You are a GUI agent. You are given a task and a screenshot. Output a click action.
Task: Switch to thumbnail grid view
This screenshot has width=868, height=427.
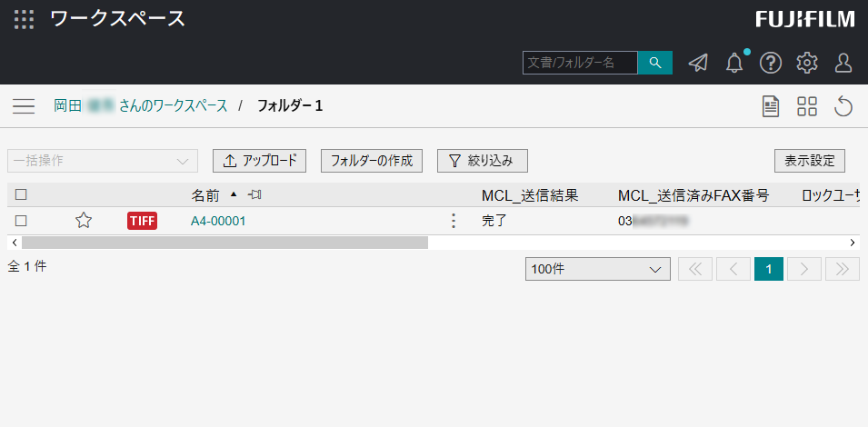807,106
